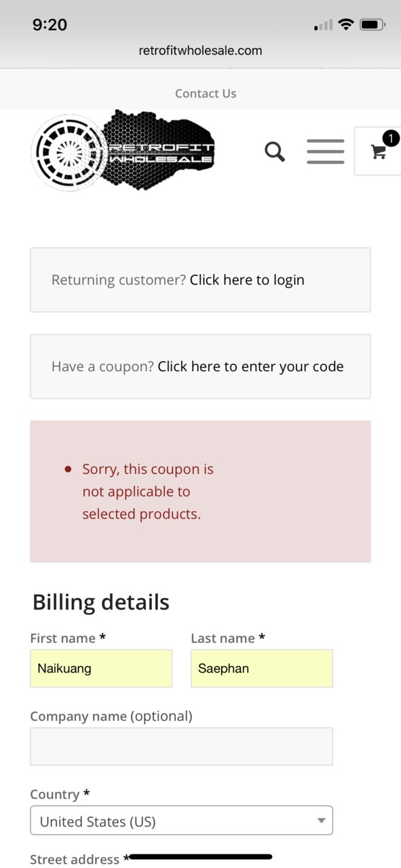Select the Last name field with Saephan

click(262, 669)
